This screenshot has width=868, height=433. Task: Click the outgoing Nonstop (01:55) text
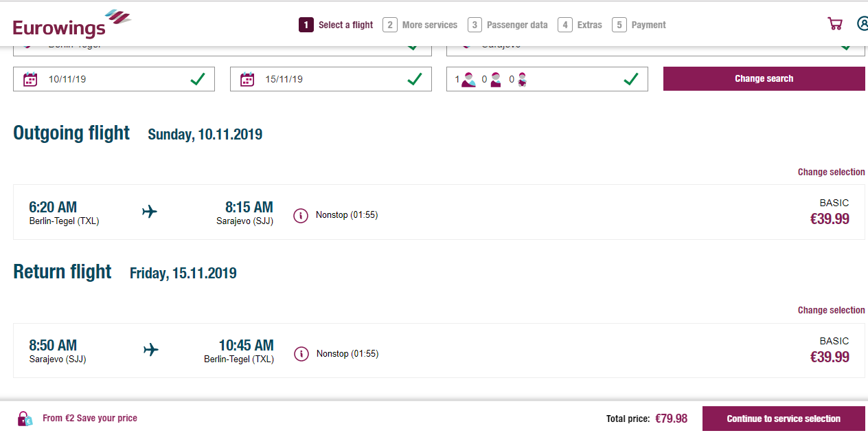(347, 215)
